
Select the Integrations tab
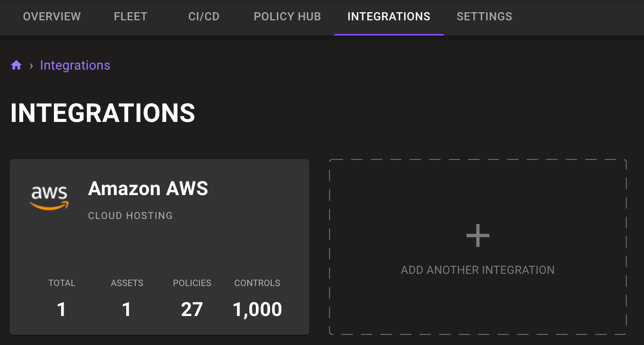[389, 16]
